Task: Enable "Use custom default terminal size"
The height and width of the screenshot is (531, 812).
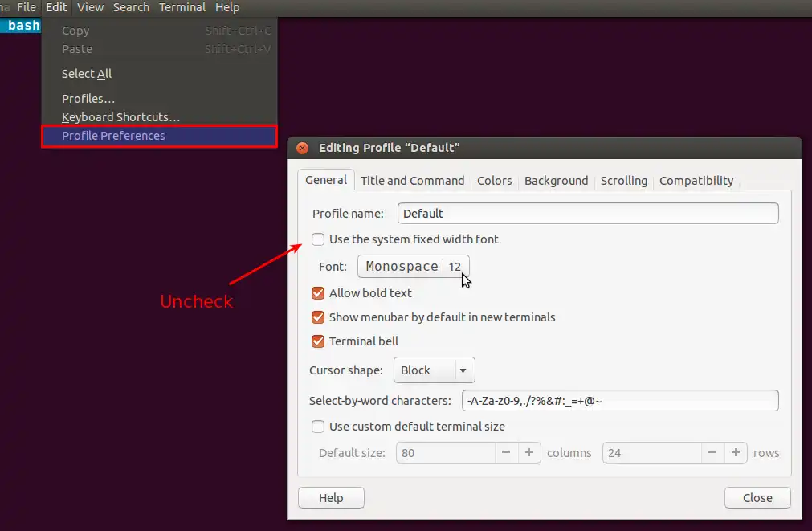Action: click(318, 427)
